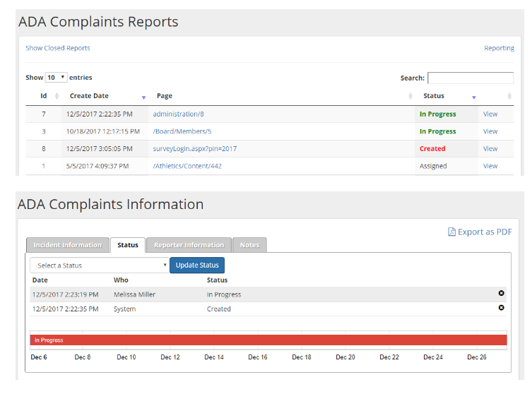Sort table by Id column arrows
The width and height of the screenshot is (532, 394).
(57, 96)
